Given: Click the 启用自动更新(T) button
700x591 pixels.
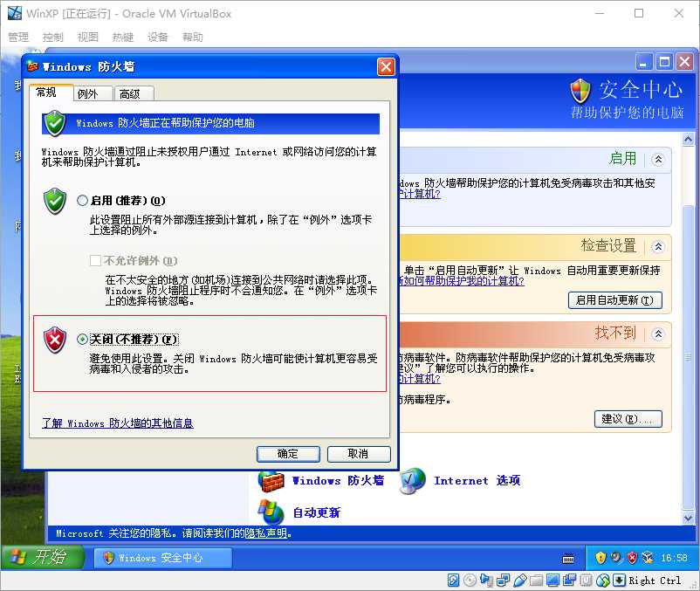Looking at the screenshot, I should [614, 300].
